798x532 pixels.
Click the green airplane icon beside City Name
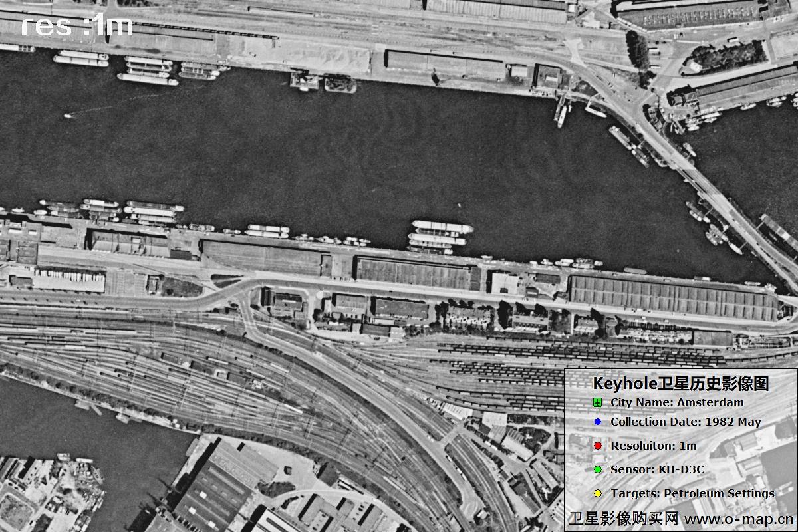(x=597, y=402)
